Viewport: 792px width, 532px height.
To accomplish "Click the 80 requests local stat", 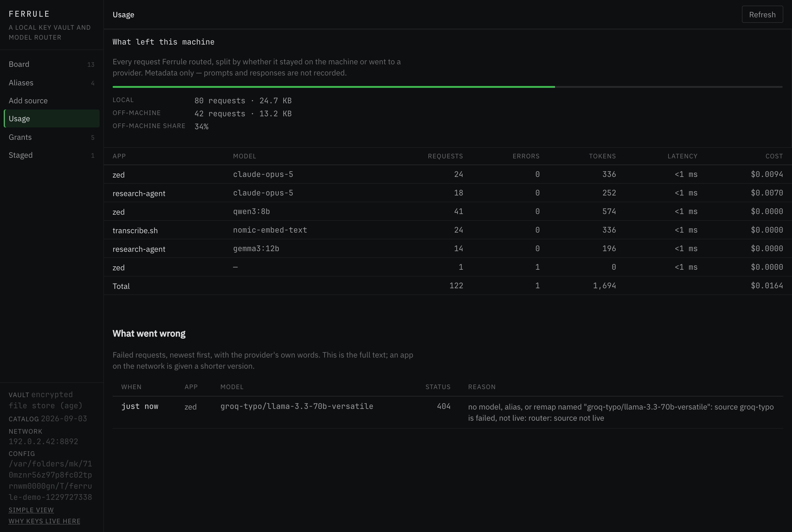I will coord(243,101).
